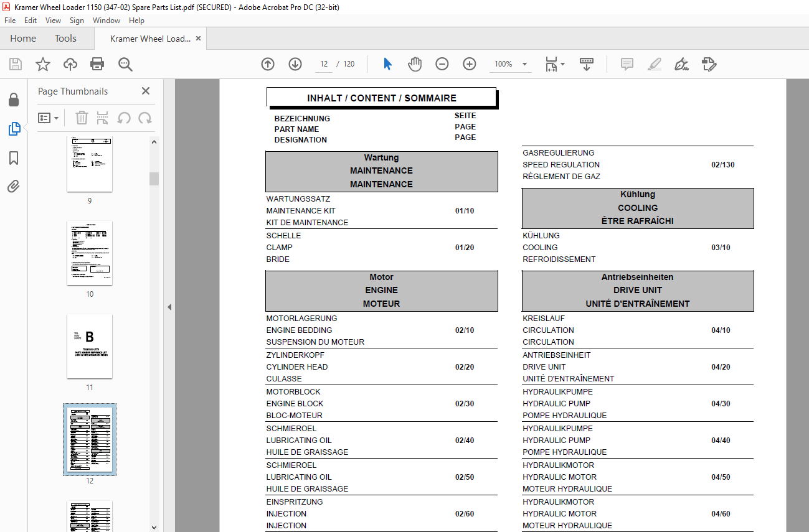Collapse the navigation pane with arrow
809x532 pixels.
tap(169, 307)
